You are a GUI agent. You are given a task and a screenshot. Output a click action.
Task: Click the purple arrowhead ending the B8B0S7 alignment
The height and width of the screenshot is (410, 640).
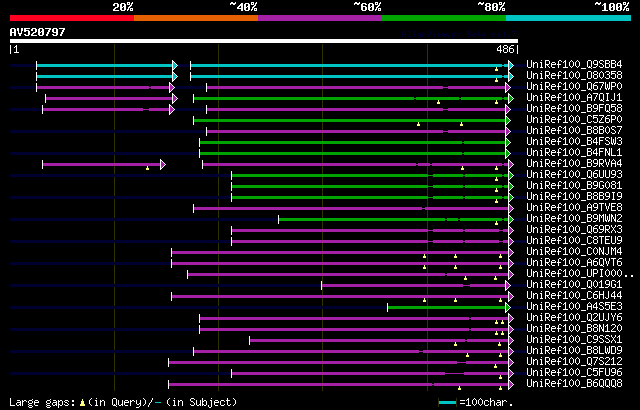pos(508,131)
